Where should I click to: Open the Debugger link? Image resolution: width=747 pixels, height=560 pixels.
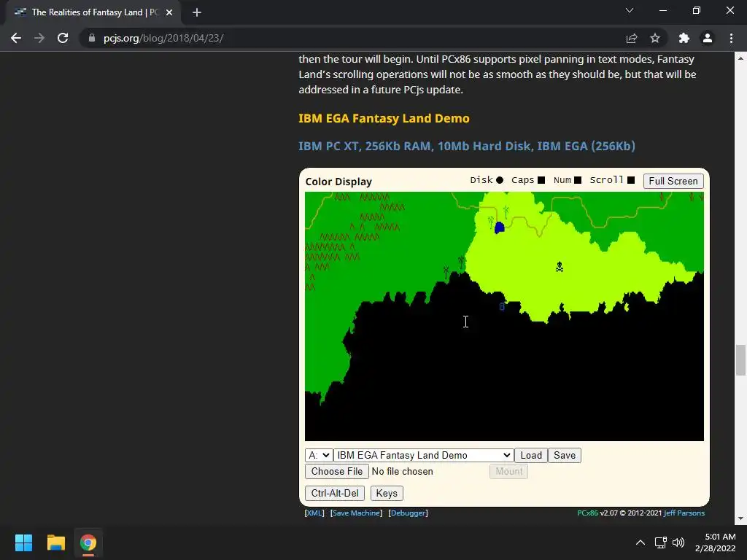point(409,513)
